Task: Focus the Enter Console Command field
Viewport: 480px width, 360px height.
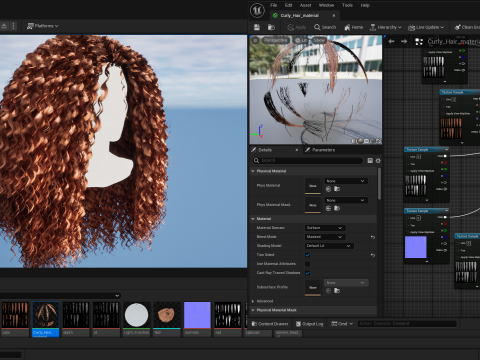Action: tap(407, 323)
